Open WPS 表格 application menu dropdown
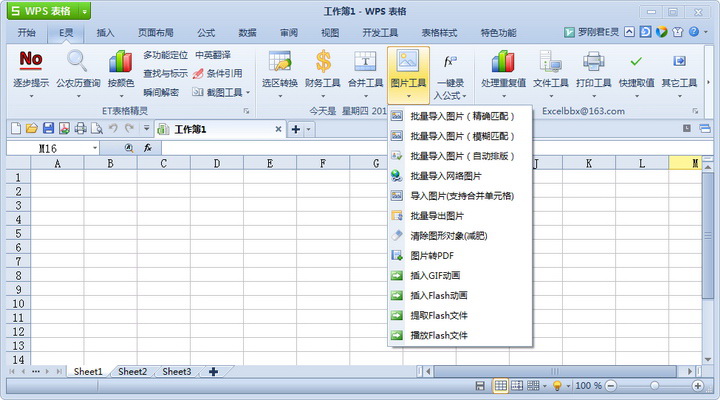Image resolution: width=720 pixels, height=400 pixels. tap(84, 11)
